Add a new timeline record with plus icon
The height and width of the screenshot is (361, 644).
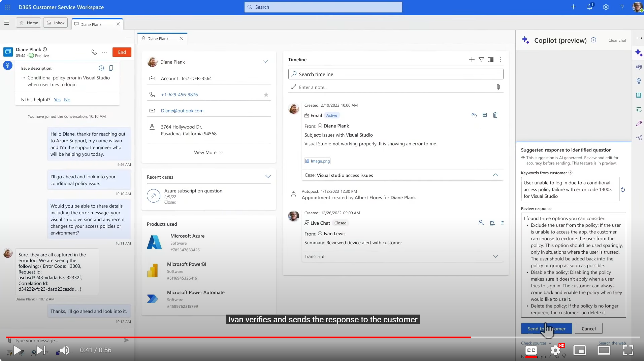tap(472, 60)
